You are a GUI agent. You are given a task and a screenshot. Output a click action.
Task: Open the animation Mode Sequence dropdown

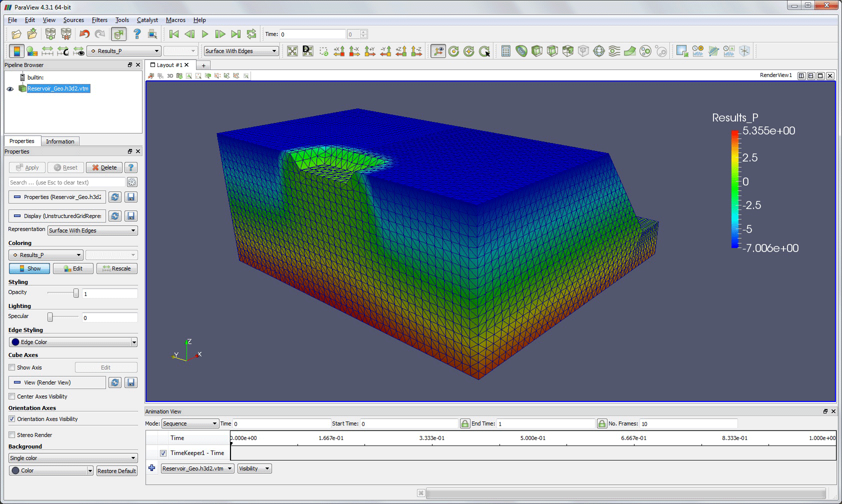[x=189, y=423]
